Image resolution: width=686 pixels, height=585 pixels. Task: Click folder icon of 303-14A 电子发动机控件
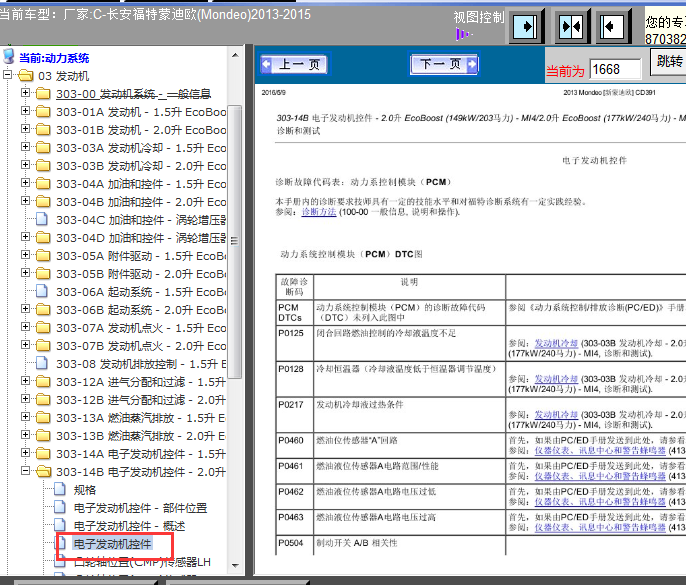pos(43,453)
